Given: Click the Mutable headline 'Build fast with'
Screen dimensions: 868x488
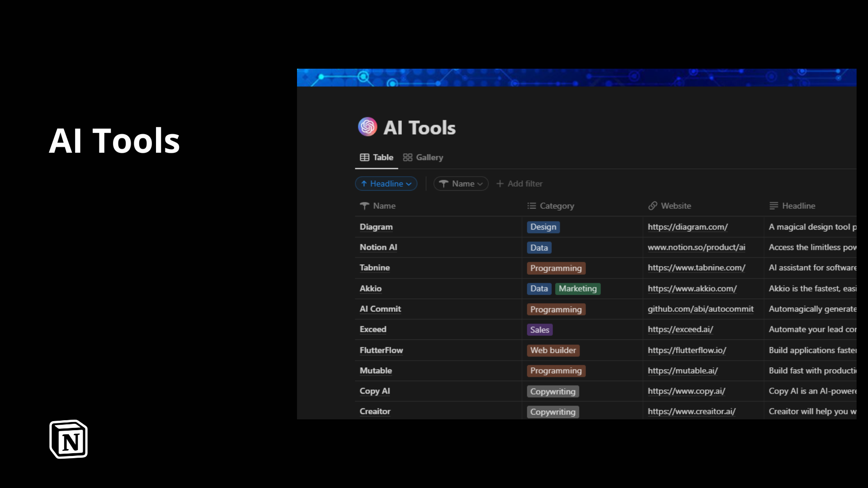Looking at the screenshot, I should coord(795,371).
